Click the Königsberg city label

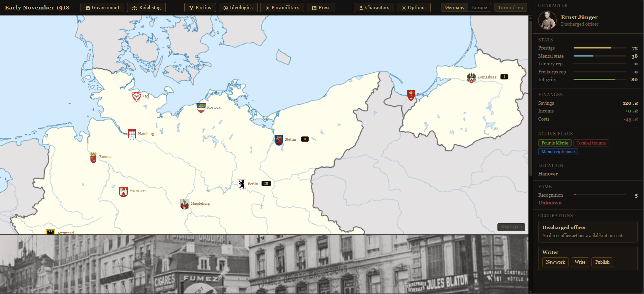pos(487,77)
